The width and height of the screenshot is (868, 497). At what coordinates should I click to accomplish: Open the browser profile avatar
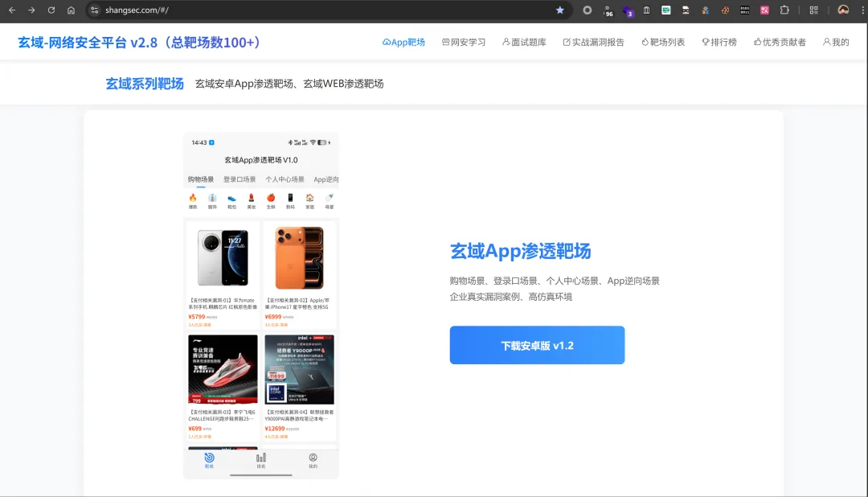point(843,10)
